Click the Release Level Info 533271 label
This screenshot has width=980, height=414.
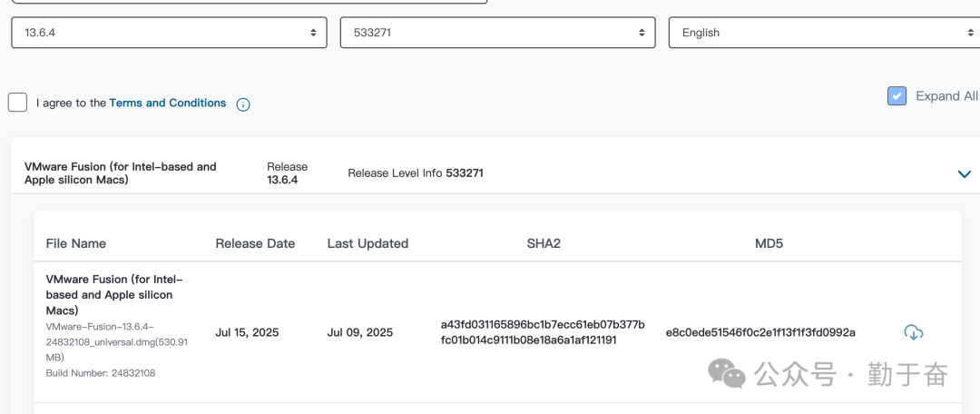click(x=416, y=173)
